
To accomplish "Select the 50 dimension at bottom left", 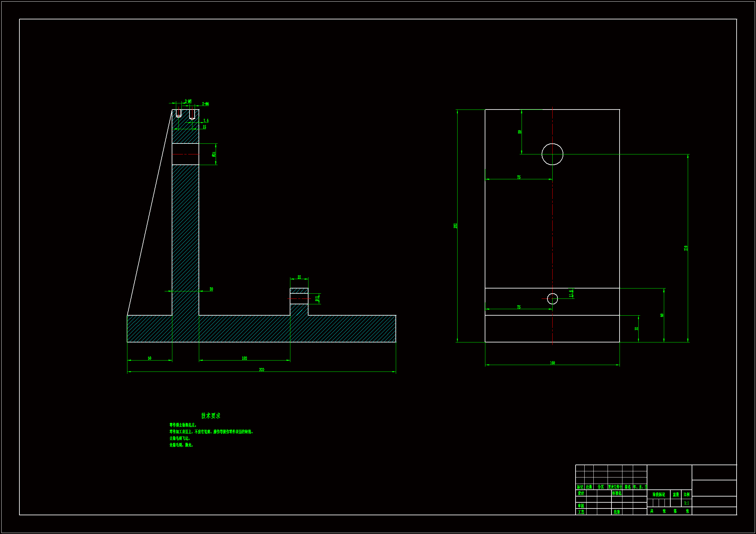I will click(x=149, y=358).
